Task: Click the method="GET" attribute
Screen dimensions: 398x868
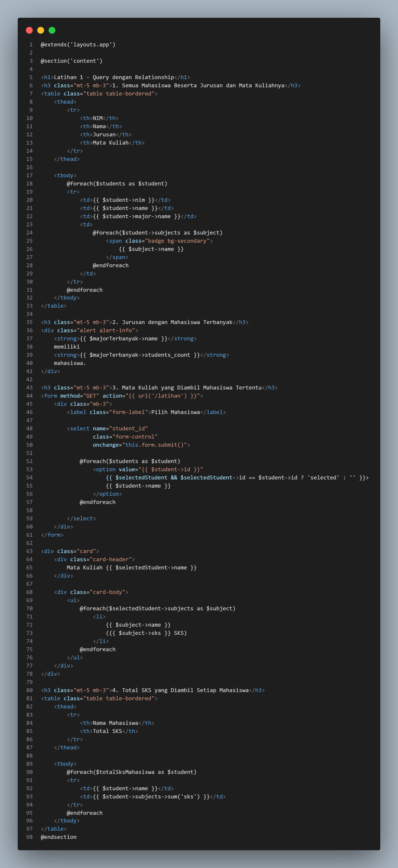Action: 80,396
